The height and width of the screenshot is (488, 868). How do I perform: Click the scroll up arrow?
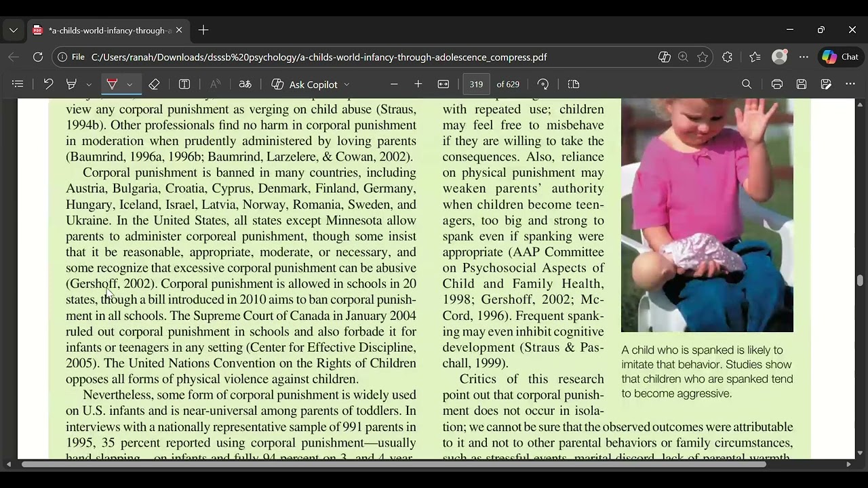(x=860, y=104)
